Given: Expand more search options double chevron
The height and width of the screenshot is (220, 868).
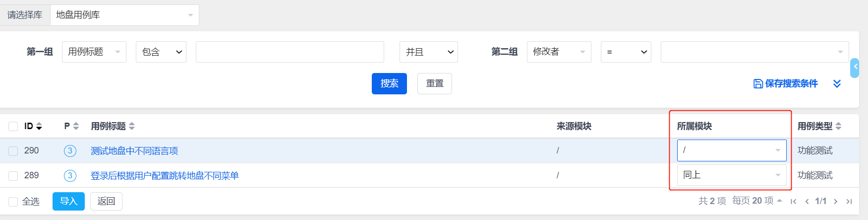Looking at the screenshot, I should click(x=837, y=83).
